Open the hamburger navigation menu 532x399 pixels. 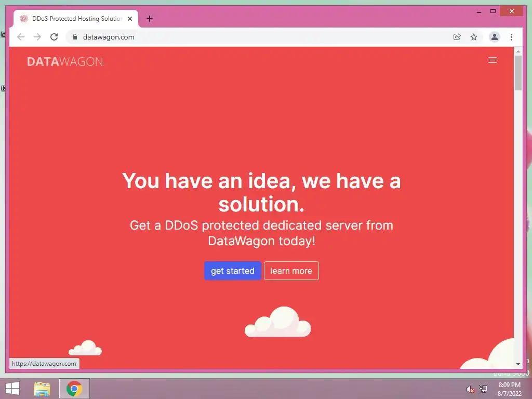click(493, 60)
